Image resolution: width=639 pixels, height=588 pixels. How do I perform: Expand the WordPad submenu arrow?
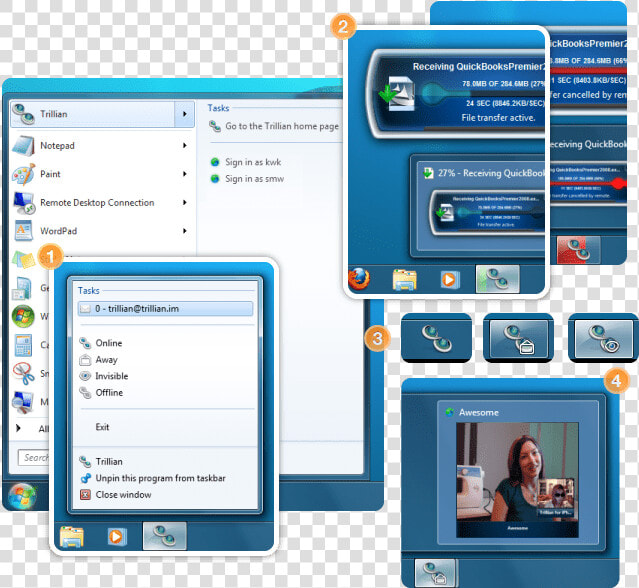[x=185, y=231]
